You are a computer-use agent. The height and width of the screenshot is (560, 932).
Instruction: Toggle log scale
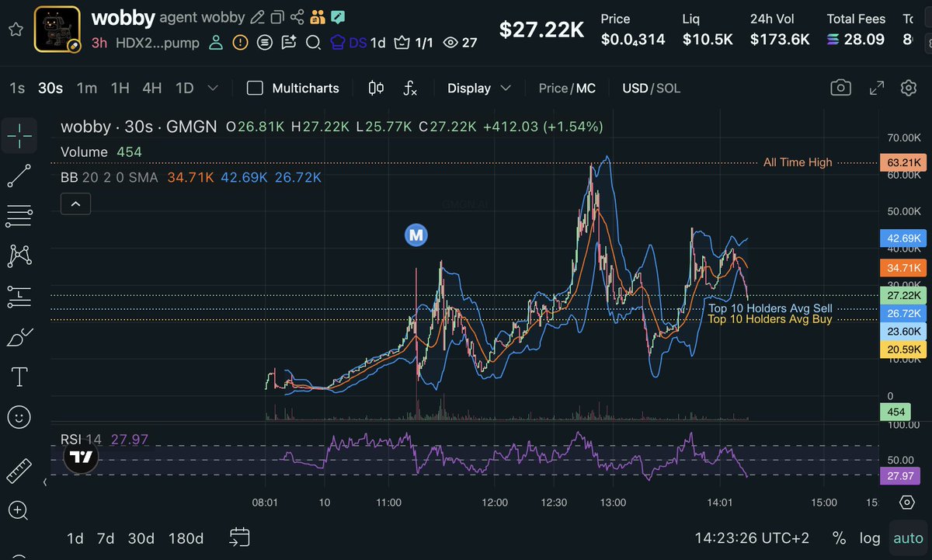[870, 538]
